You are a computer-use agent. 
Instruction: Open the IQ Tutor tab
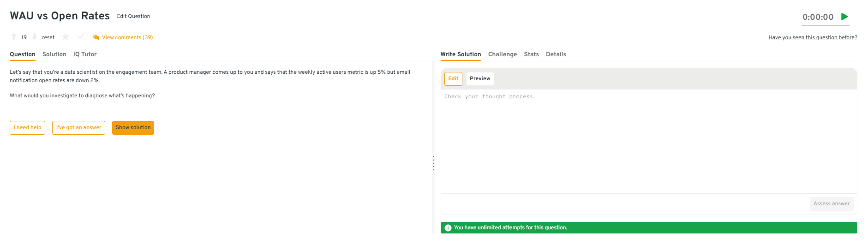[85, 54]
